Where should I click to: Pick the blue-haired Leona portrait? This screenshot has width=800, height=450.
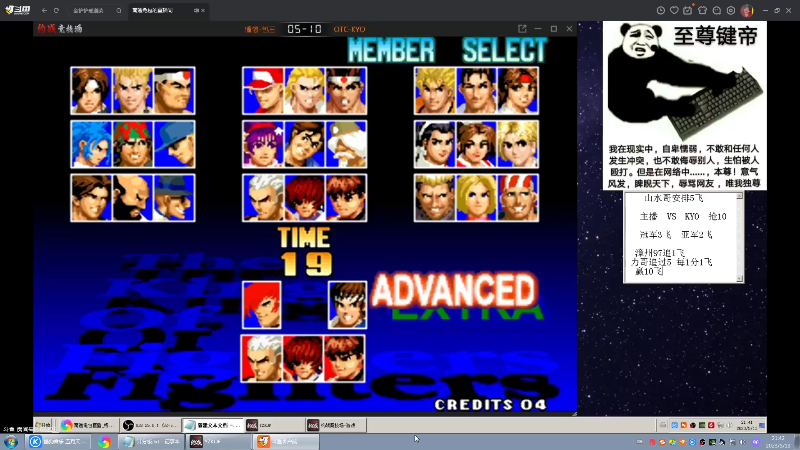click(91, 144)
